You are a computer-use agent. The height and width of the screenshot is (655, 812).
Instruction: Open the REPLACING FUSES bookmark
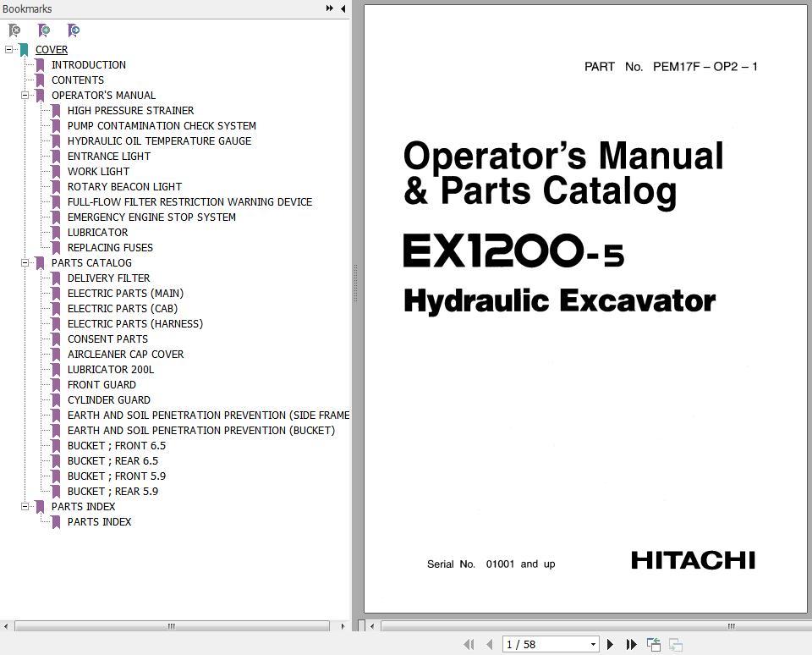pyautogui.click(x=110, y=248)
